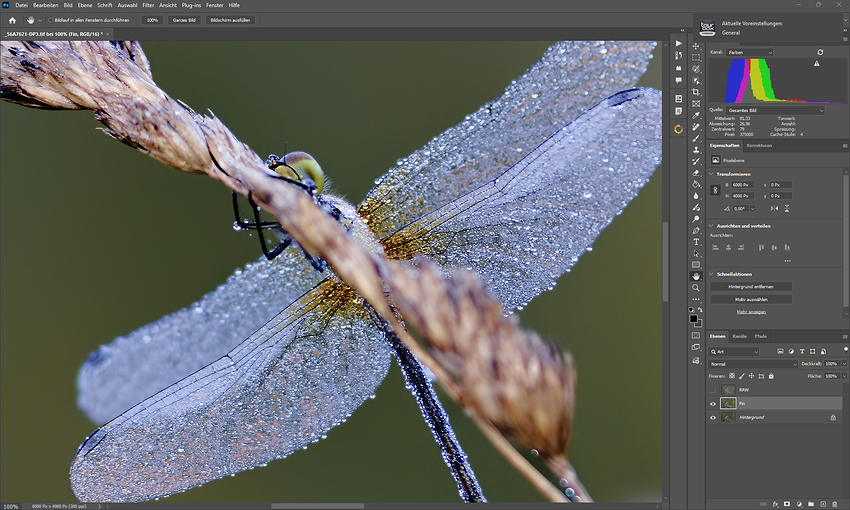
Task: Switch to the Kanäle tab
Action: coord(739,337)
